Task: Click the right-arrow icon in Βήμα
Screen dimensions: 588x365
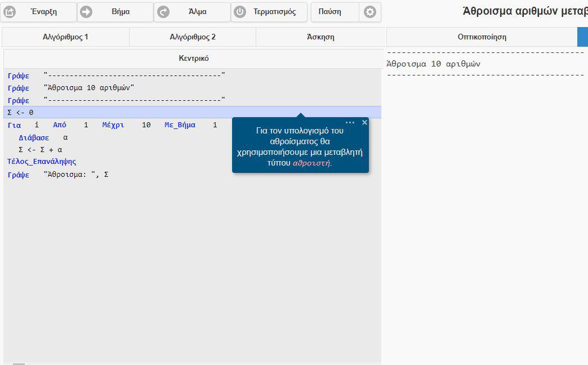Action: (x=86, y=12)
